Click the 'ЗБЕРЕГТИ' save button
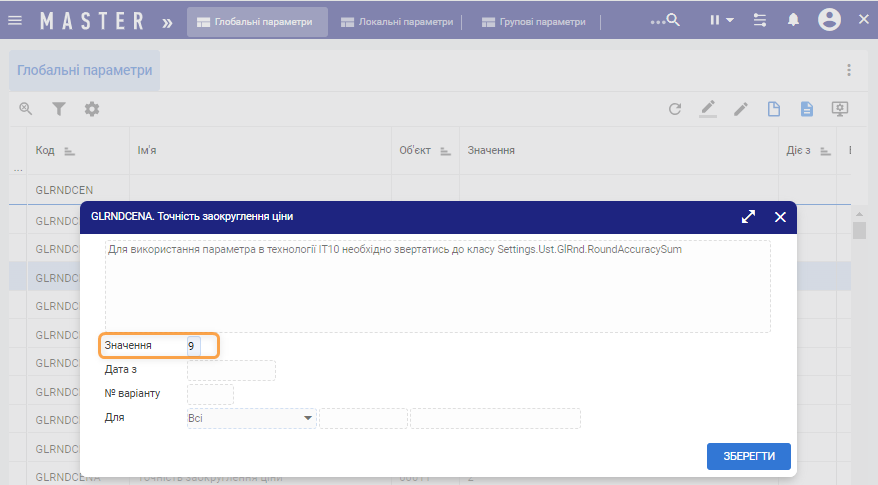The width and height of the screenshot is (878, 485). [x=748, y=456]
